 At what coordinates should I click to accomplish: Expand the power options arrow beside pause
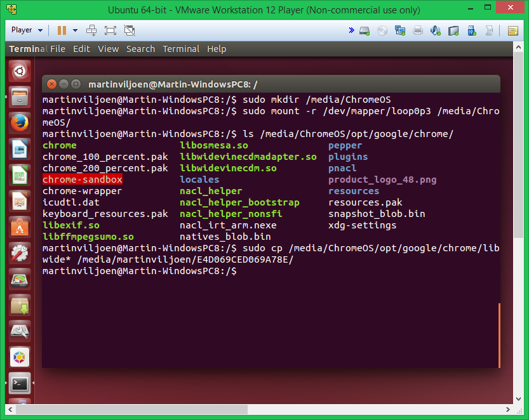click(x=75, y=30)
